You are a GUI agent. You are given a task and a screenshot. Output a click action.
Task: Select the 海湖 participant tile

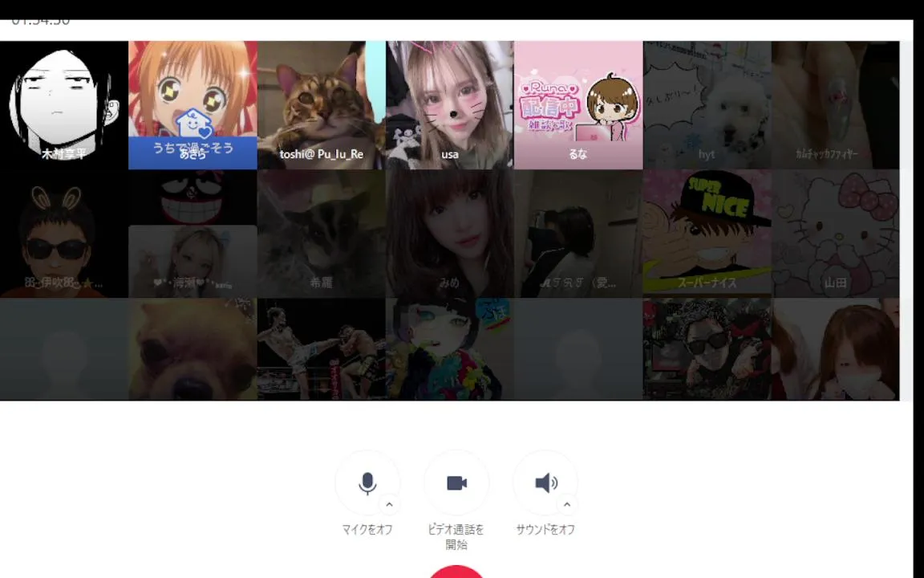click(192, 234)
